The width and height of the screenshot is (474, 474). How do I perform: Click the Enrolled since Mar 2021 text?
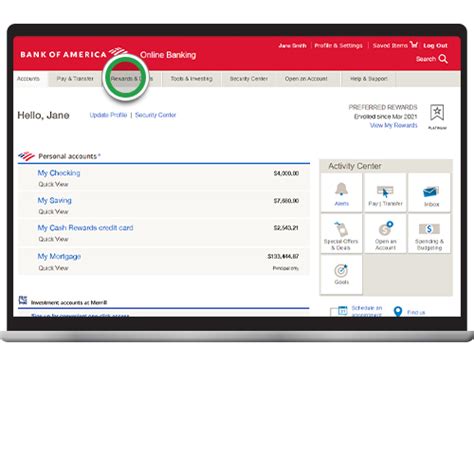[386, 117]
